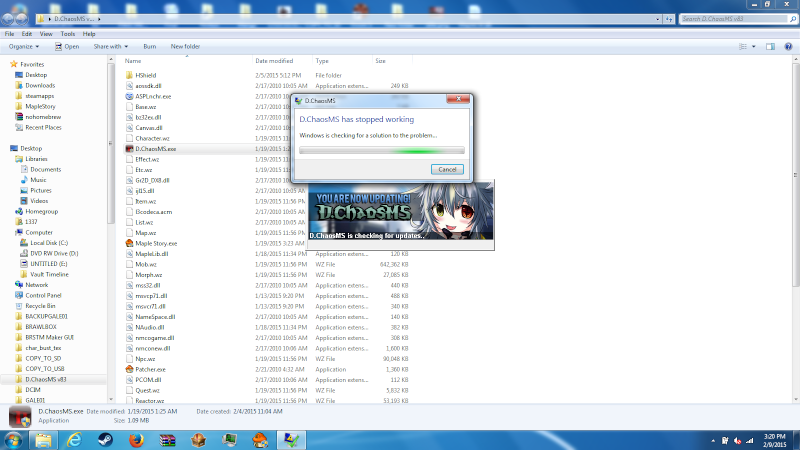Open Control Panel in navigation pane
Screen dimensions: 800x450
pos(43,295)
